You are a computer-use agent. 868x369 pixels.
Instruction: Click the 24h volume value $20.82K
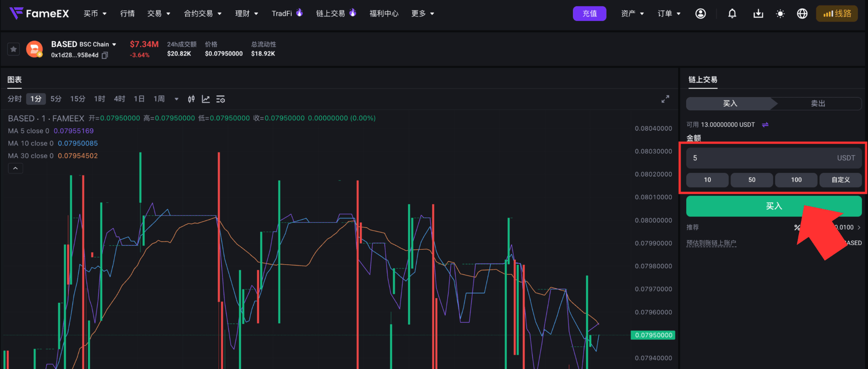[179, 54]
